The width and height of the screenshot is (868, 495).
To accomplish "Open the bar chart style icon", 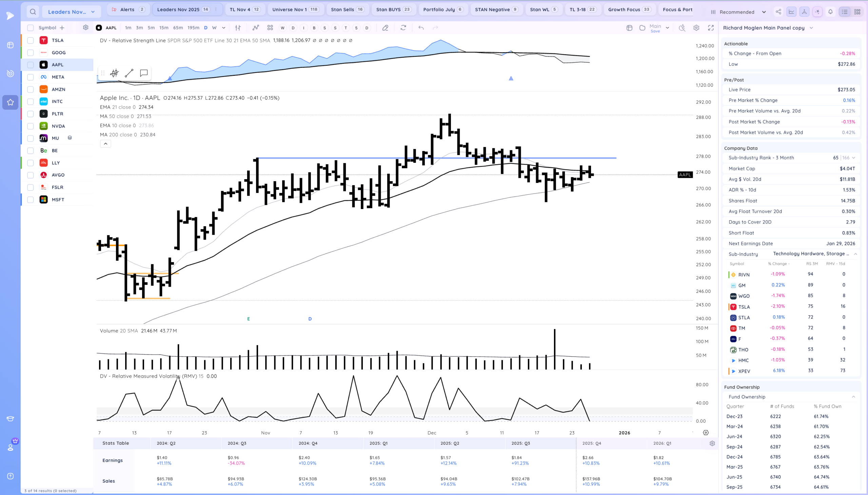I will 238,28.
